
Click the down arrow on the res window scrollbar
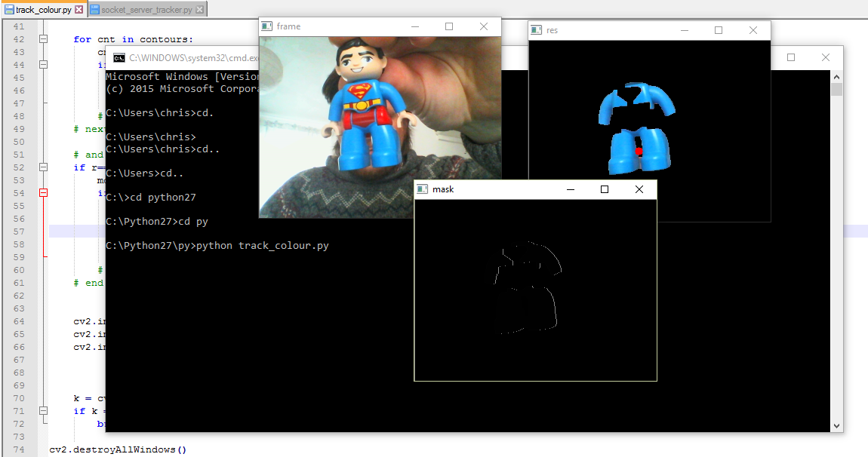pyautogui.click(x=837, y=425)
